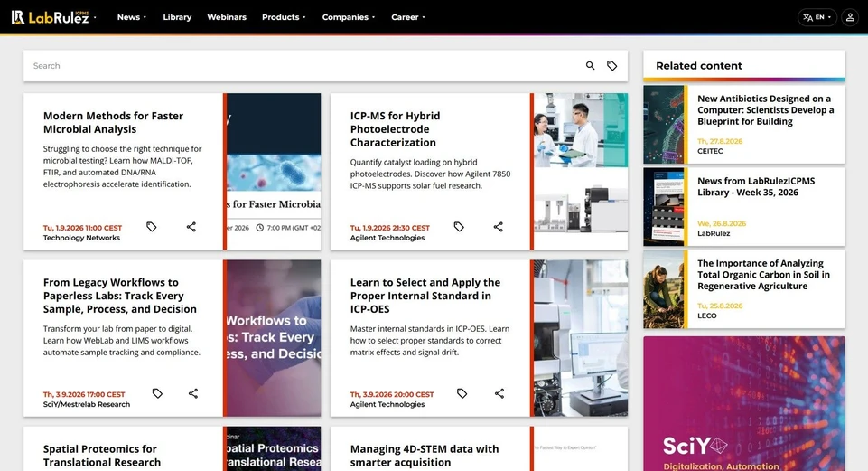Go to the Library menu item
The height and width of the screenshot is (471, 868).
click(x=177, y=17)
